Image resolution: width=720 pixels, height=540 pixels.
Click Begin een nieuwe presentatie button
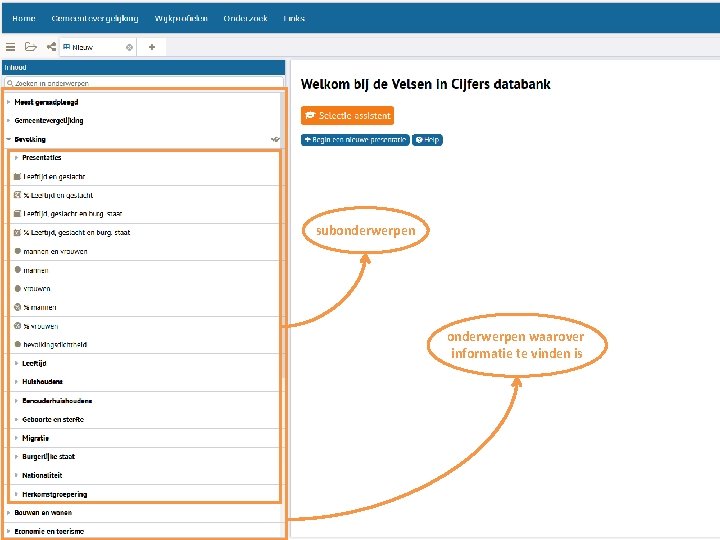pyautogui.click(x=355, y=140)
